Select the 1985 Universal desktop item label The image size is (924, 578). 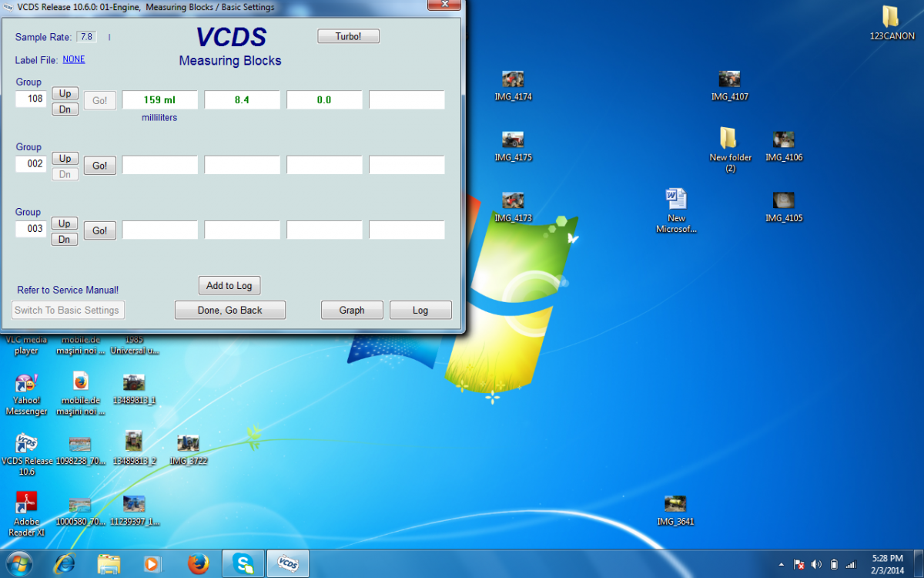click(x=134, y=345)
